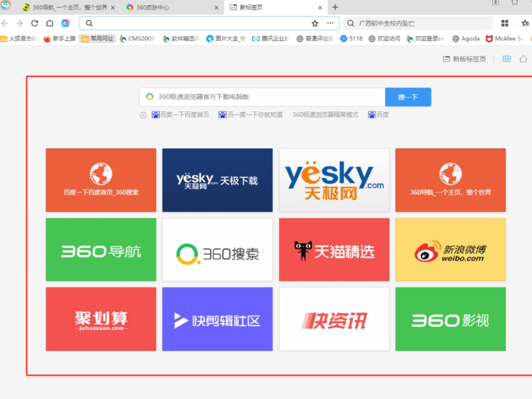Open the 新浪微博 weibo.com tile

tap(451, 250)
